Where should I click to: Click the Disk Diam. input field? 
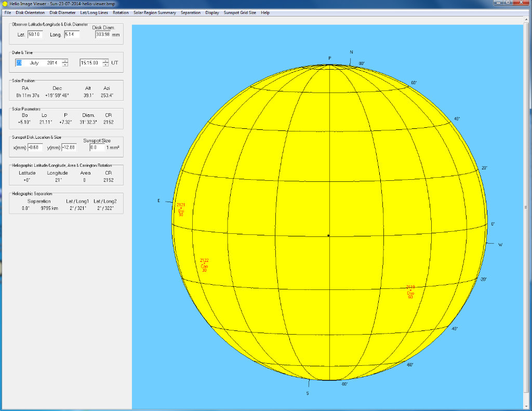[103, 35]
